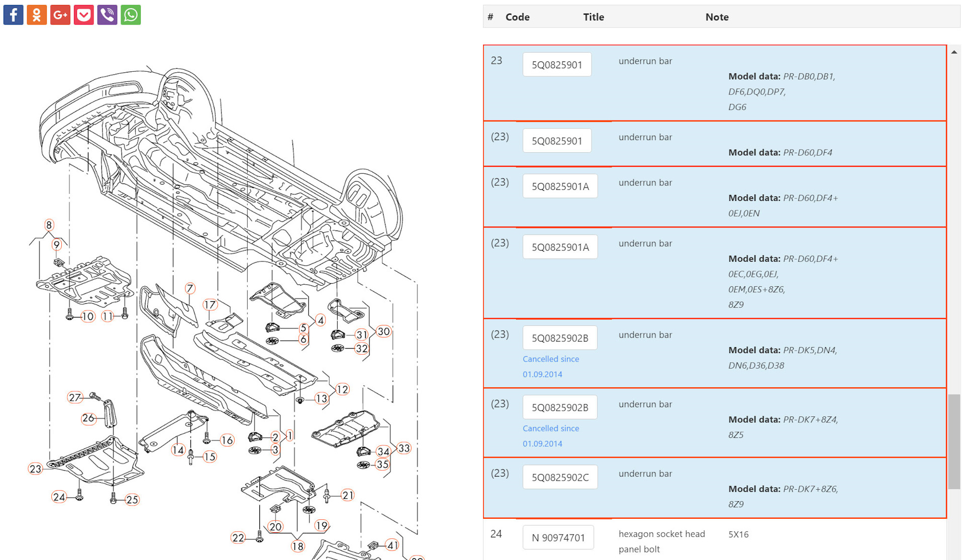Select part callout 23 in diagram
Screen dimensions: 965x560
point(35,469)
